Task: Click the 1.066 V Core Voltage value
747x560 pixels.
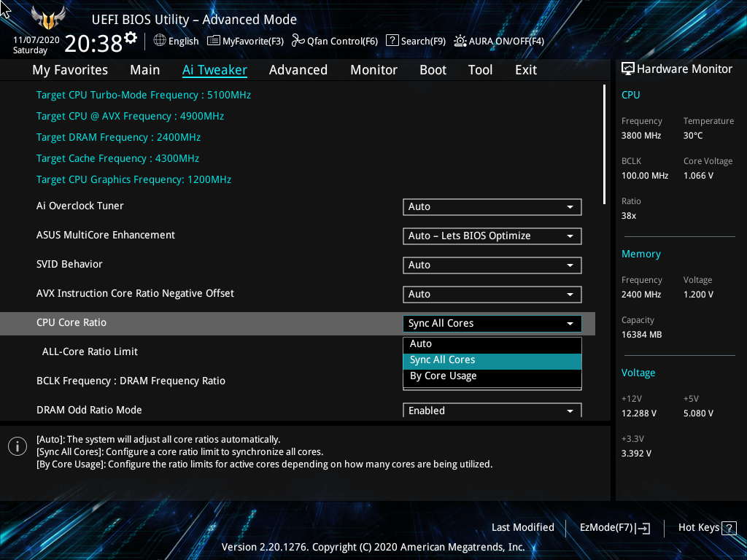Action: click(698, 176)
